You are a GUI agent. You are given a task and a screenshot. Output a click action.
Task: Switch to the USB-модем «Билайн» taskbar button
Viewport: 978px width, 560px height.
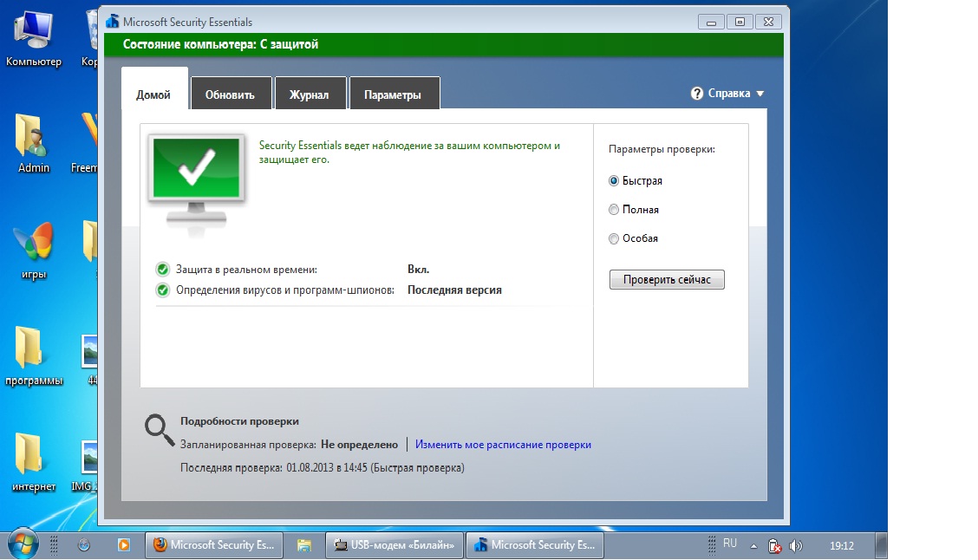tap(394, 545)
